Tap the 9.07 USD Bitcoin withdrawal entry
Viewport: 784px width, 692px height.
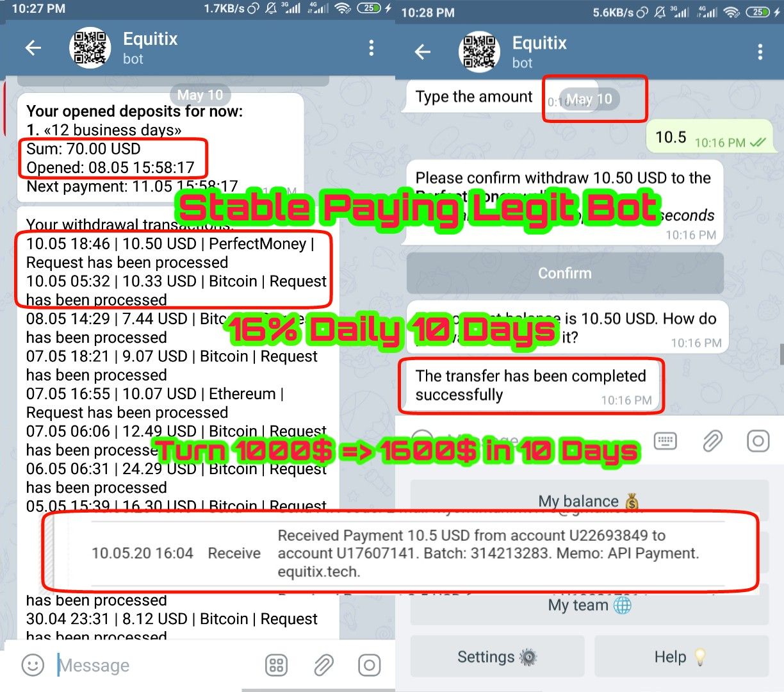172,366
